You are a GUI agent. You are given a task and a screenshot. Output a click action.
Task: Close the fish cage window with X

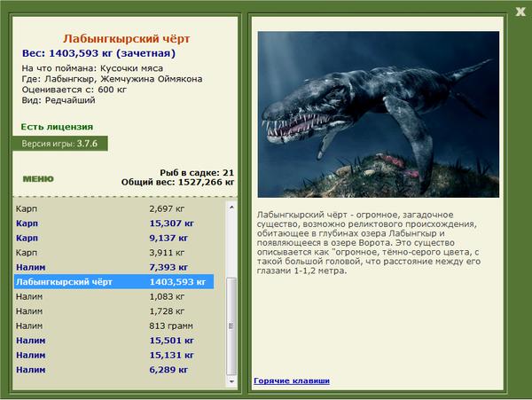pos(520,12)
